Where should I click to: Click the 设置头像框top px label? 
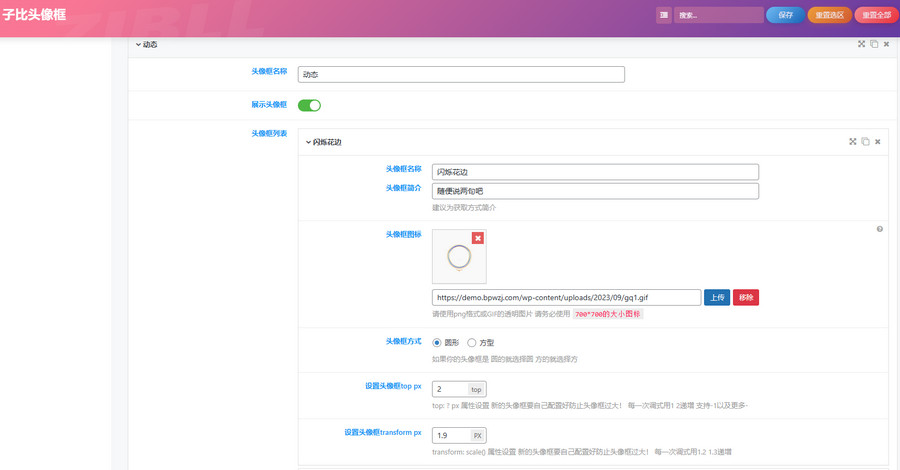tap(393, 386)
